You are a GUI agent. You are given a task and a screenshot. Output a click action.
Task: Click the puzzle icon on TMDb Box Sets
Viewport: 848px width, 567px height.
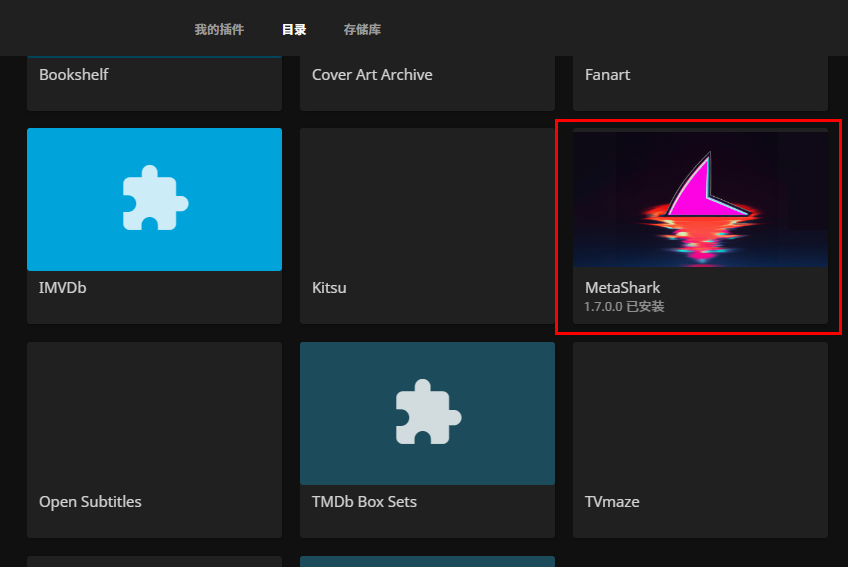[x=427, y=412]
